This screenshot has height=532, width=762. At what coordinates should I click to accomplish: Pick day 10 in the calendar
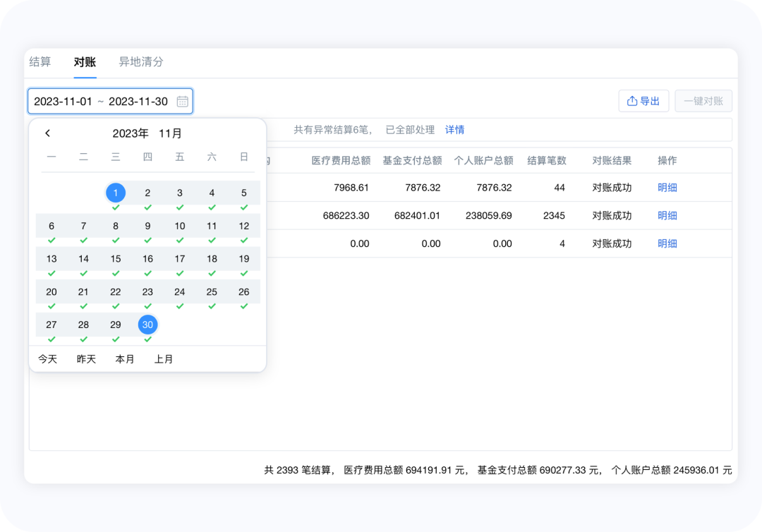click(x=180, y=226)
